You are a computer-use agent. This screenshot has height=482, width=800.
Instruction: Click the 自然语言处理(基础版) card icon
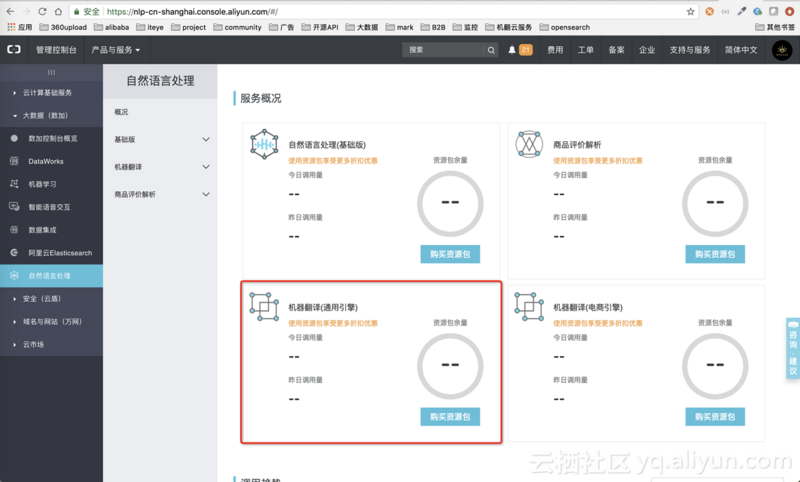coord(264,144)
